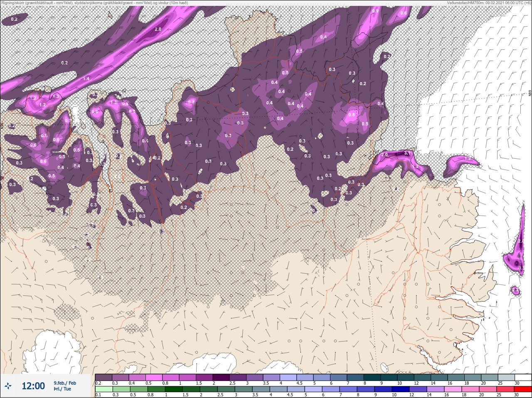Click the 12:00 forecast time label

point(33,386)
